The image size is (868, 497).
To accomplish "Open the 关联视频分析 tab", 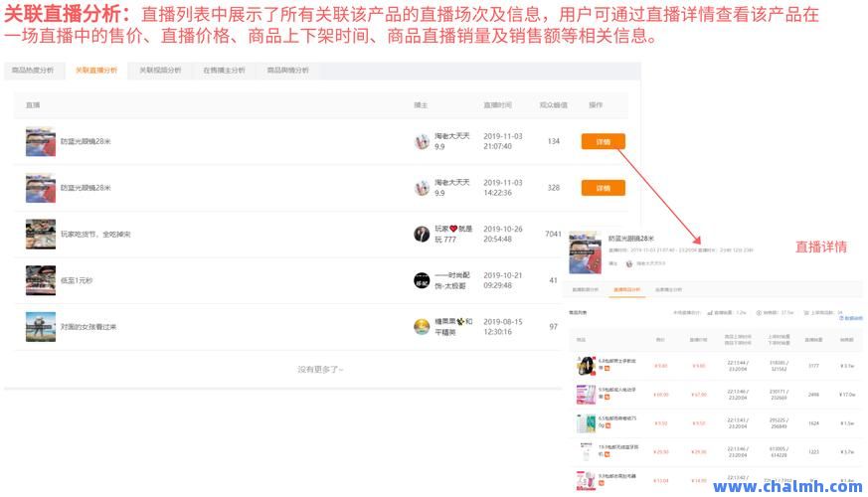I will point(160,71).
